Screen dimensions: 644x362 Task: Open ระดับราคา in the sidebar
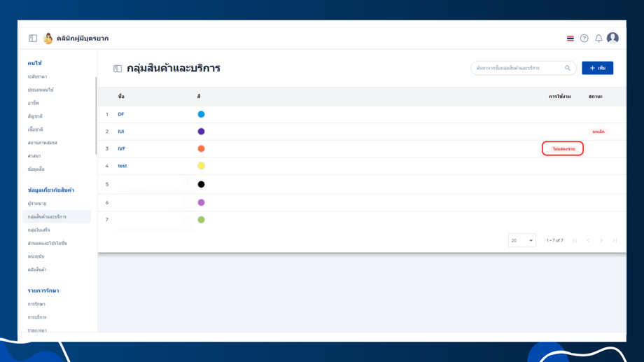pos(37,77)
